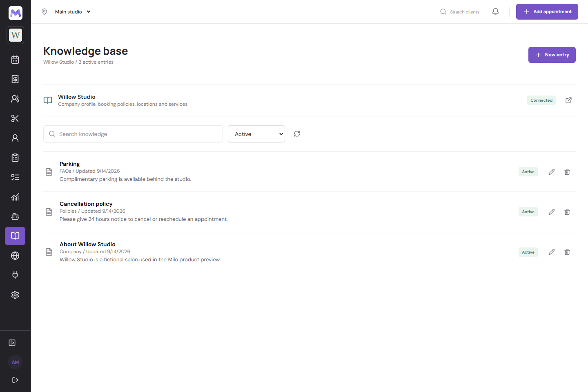Open Willow Studio external link icon
The width and height of the screenshot is (588, 392).
568,100
